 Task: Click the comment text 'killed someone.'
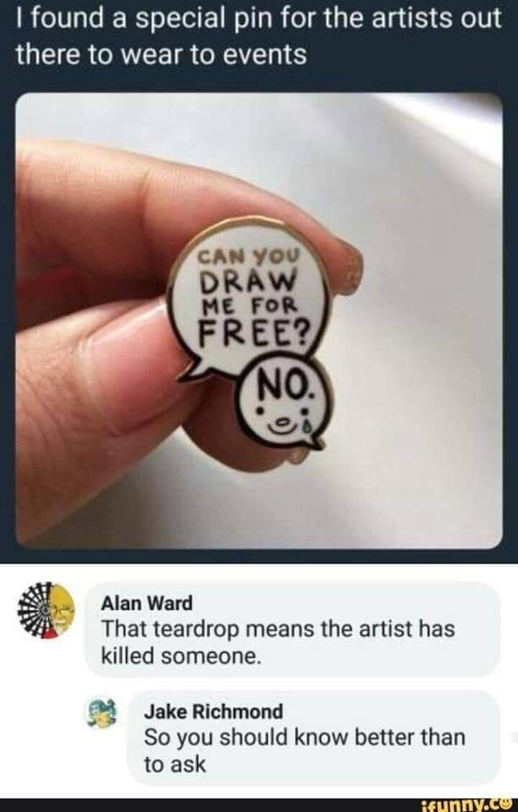[179, 656]
